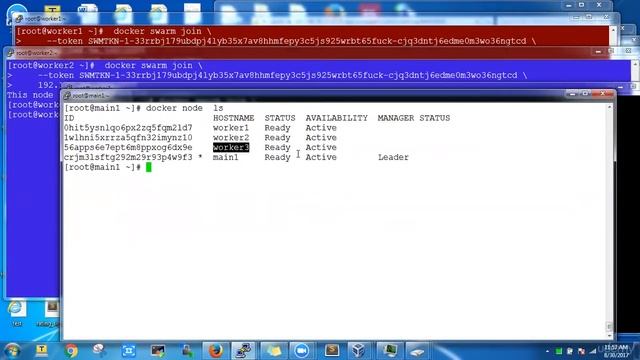Click the STATUS column header text
640x360 pixels.
point(280,118)
